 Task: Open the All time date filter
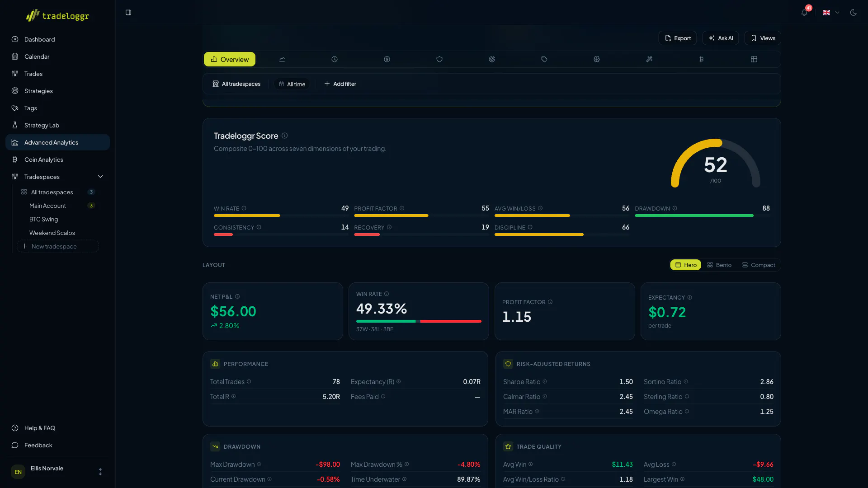[x=292, y=84]
